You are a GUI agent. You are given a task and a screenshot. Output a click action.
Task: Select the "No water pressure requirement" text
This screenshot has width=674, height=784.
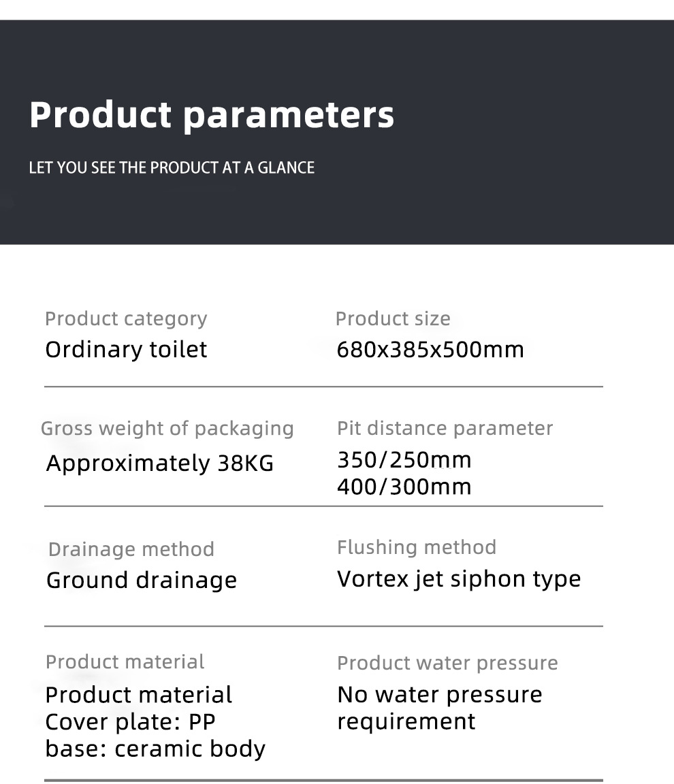(x=440, y=708)
